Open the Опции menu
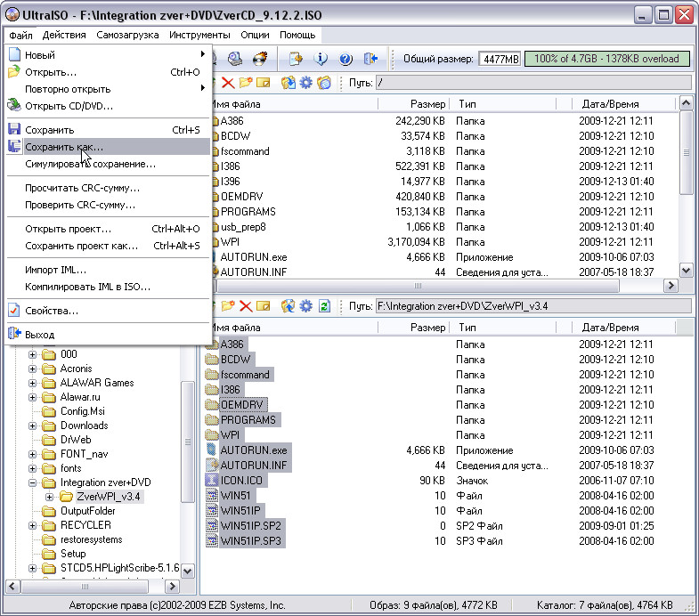The height and width of the screenshot is (616, 699). [x=255, y=35]
